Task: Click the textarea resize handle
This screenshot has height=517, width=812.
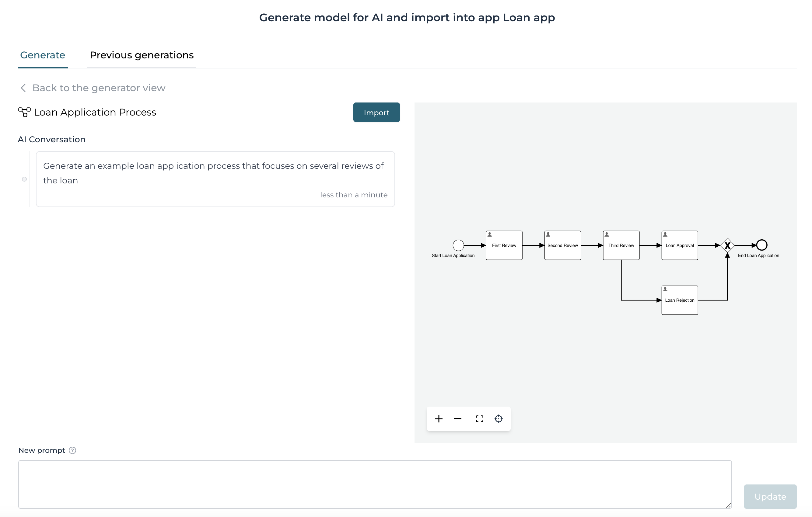Action: [x=728, y=505]
